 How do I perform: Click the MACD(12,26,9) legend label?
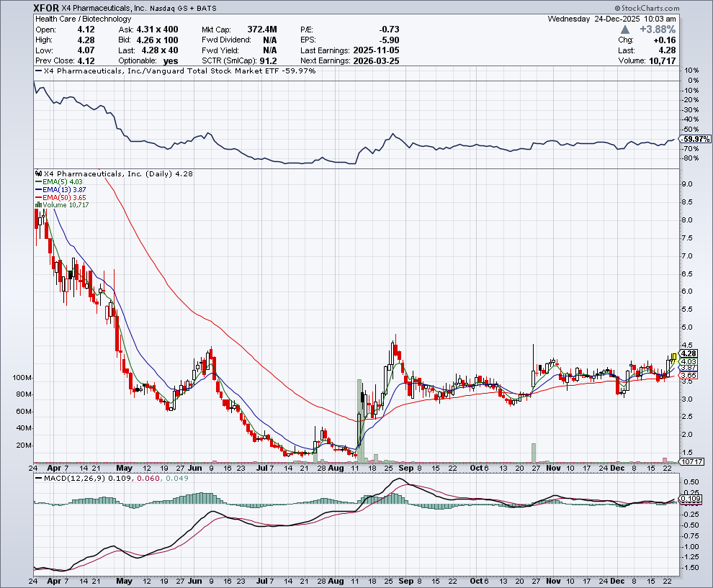pos(75,478)
